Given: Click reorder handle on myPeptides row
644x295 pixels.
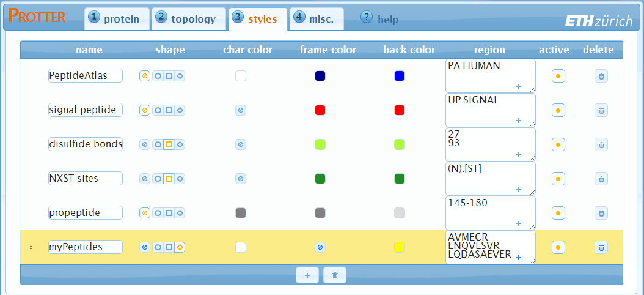Looking at the screenshot, I should pyautogui.click(x=31, y=247).
